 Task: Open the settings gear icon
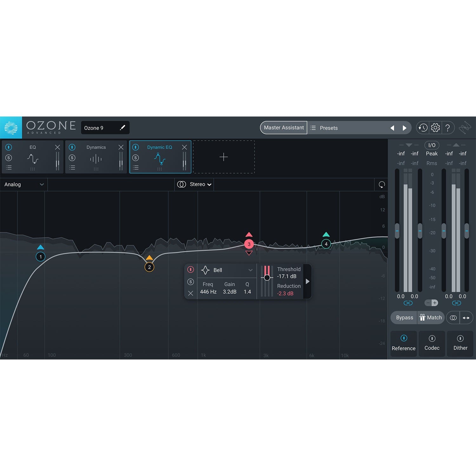coord(435,128)
